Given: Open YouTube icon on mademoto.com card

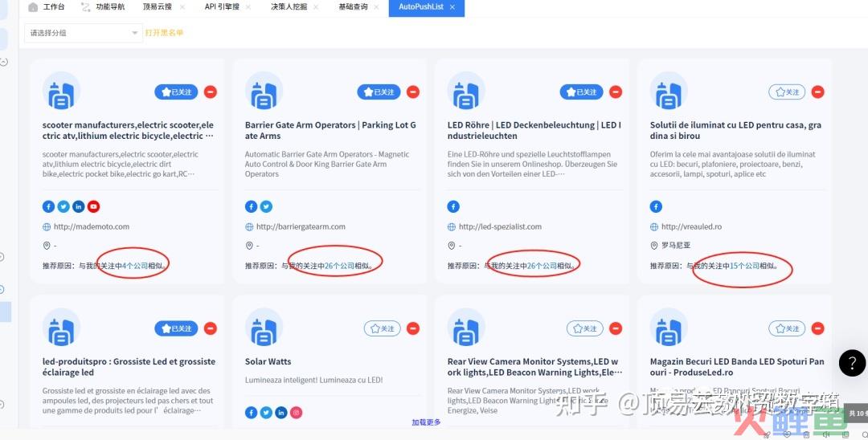Looking at the screenshot, I should [93, 206].
